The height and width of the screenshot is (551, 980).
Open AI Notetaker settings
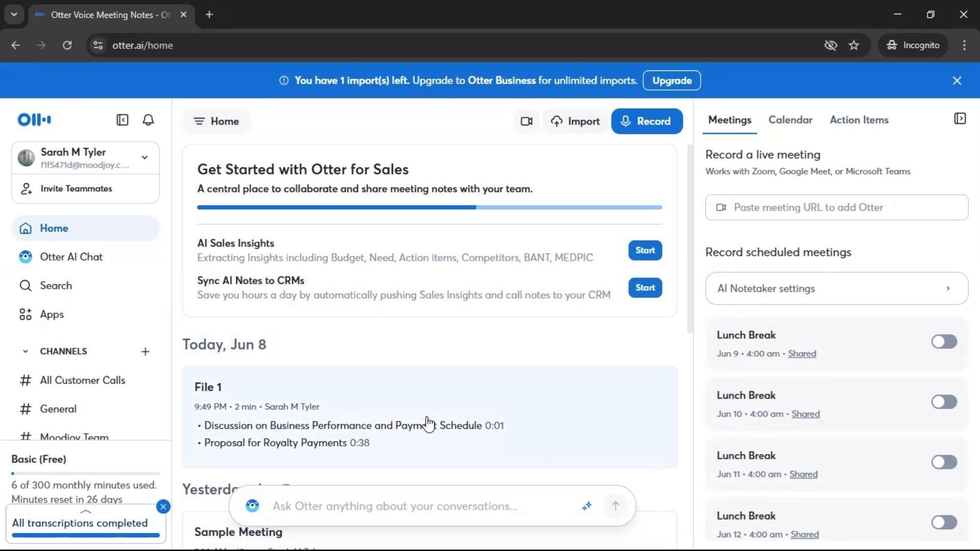[836, 289]
